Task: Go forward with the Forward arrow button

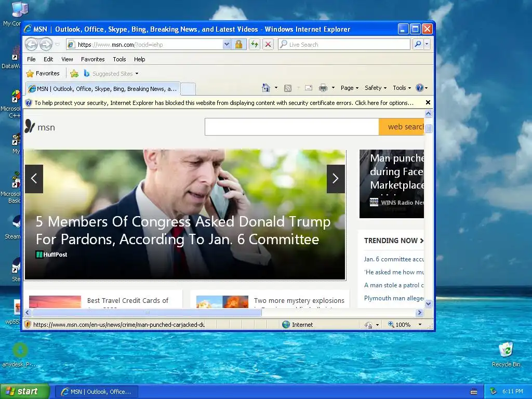Action: 46,44
